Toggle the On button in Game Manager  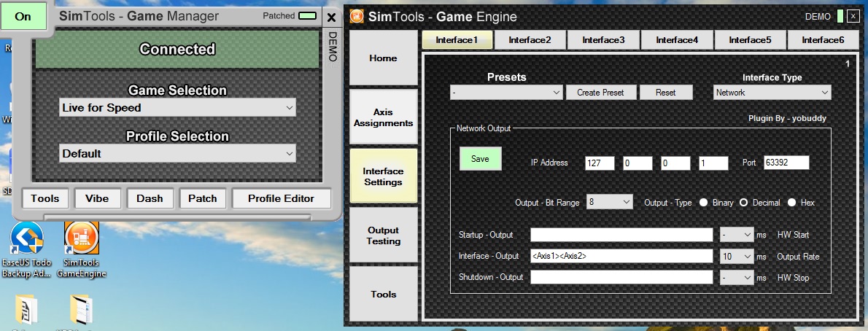tap(23, 16)
